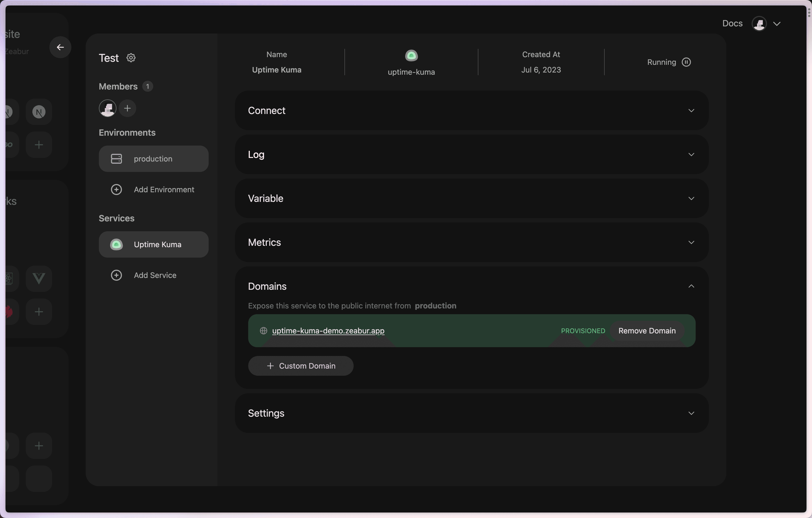Open account dropdown chevron near avatar

point(777,24)
